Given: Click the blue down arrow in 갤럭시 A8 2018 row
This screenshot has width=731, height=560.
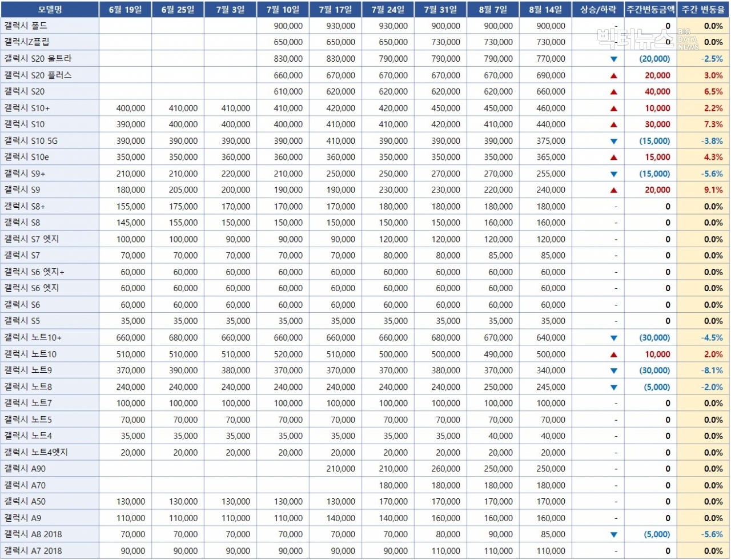Looking at the screenshot, I should (613, 535).
